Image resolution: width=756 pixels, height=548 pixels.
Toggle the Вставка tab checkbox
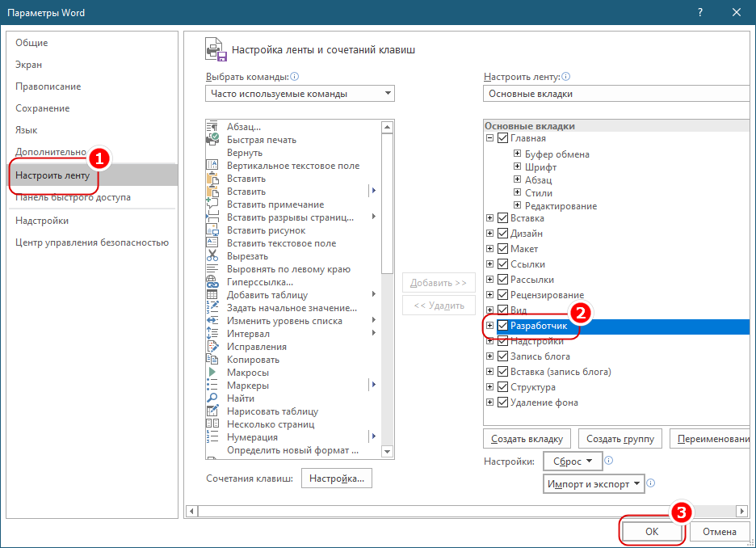502,218
